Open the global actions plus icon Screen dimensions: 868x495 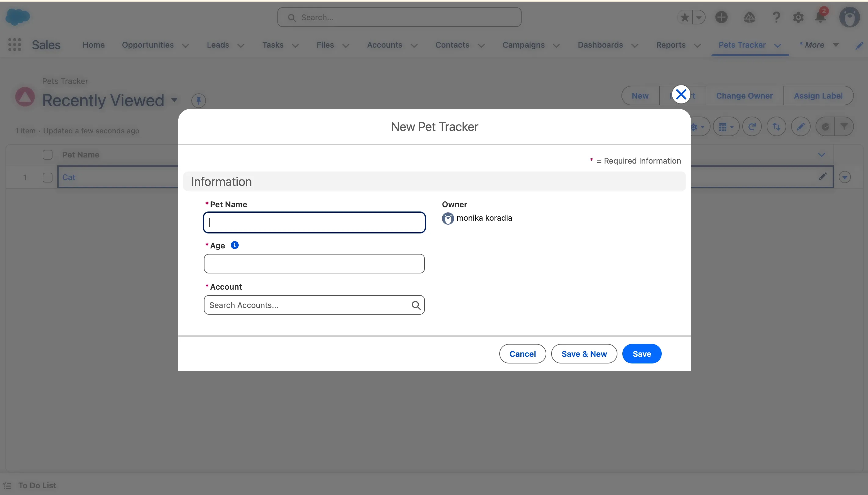721,17
